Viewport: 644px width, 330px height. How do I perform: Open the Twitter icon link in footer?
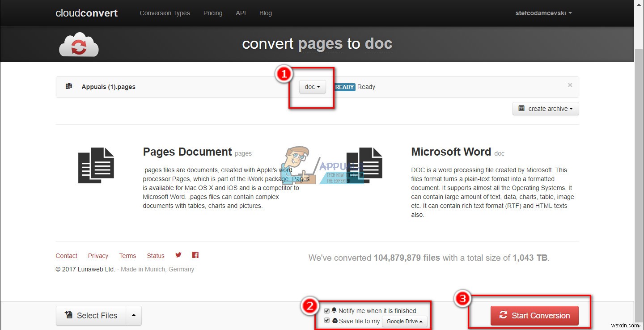click(178, 255)
